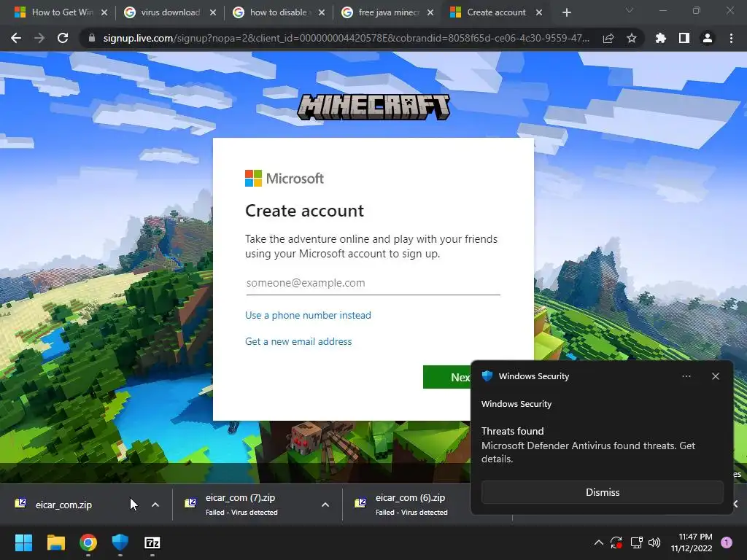Close the How to Get Win tab
This screenshot has width=747, height=560.
(104, 12)
